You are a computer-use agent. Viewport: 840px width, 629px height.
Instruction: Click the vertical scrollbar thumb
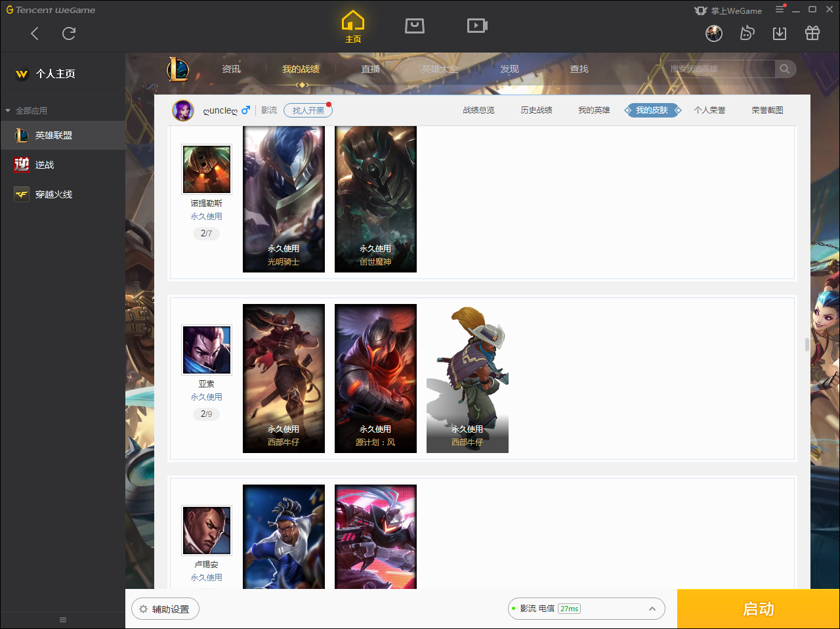(807, 345)
